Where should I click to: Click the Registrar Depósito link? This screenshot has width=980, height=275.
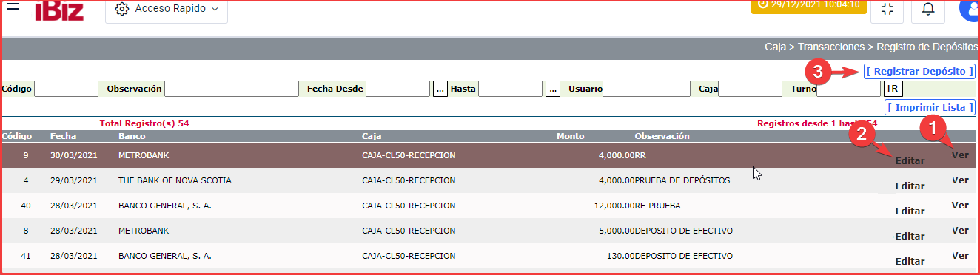tap(919, 72)
